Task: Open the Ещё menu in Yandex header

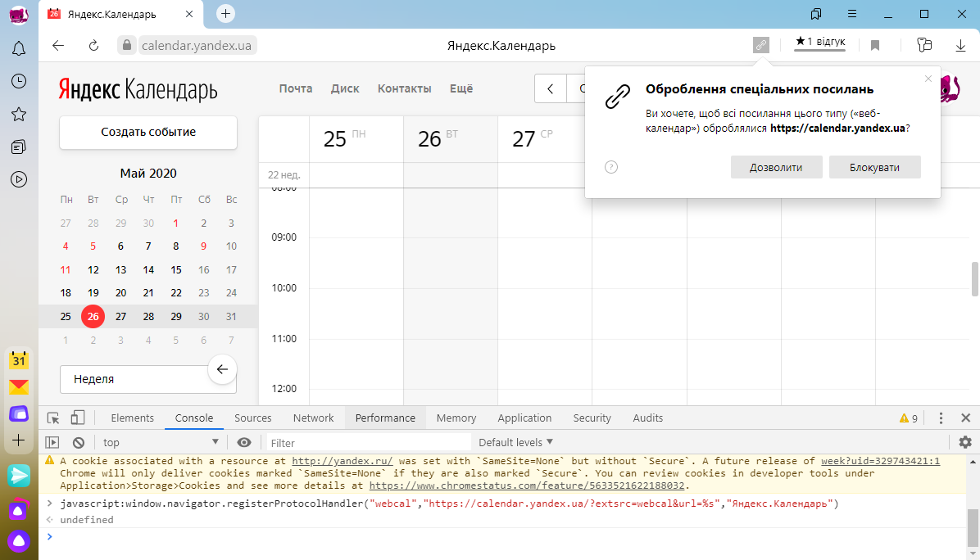Action: click(x=461, y=88)
